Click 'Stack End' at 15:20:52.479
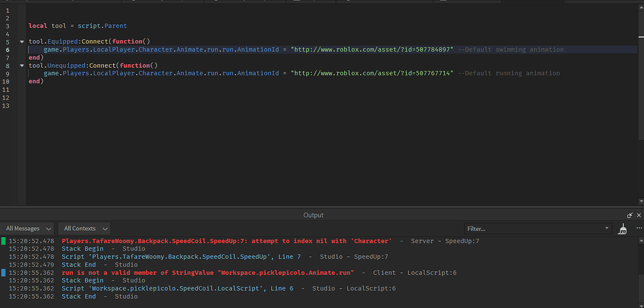This screenshot has height=308, width=644. (79, 265)
